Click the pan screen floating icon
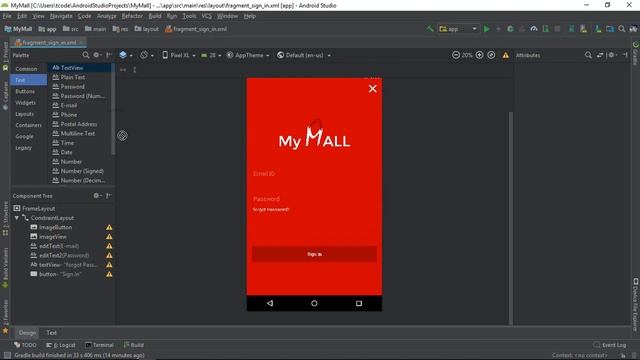 pos(122,136)
